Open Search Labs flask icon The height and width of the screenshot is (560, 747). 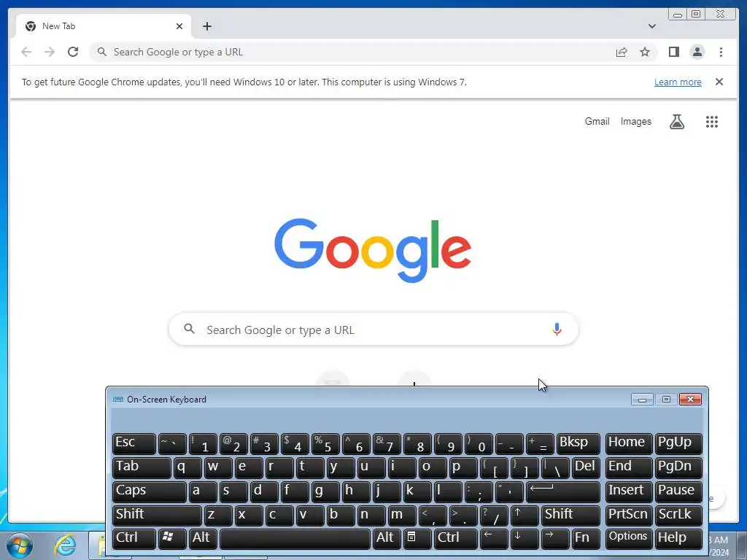pos(676,122)
